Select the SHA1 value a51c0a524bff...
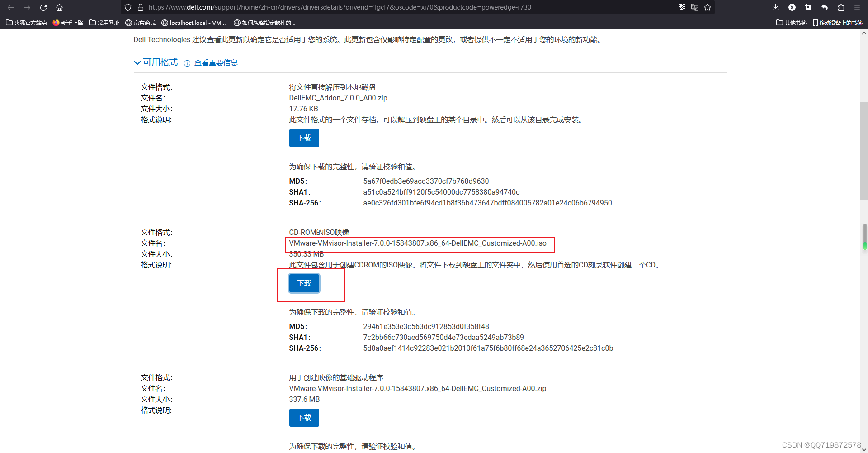The height and width of the screenshot is (453, 868). click(x=441, y=192)
